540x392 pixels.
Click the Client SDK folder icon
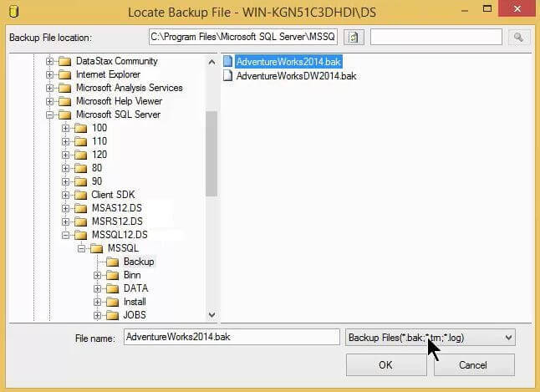coord(80,196)
